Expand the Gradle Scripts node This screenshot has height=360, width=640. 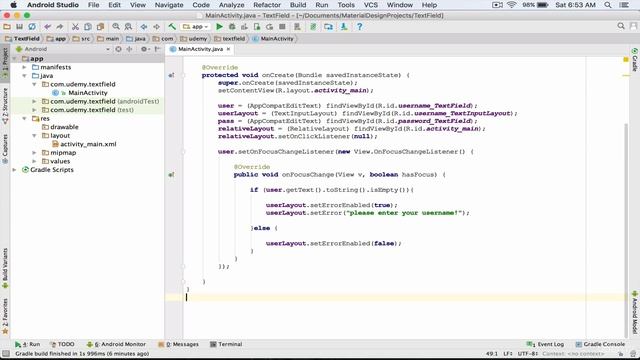click(15, 170)
